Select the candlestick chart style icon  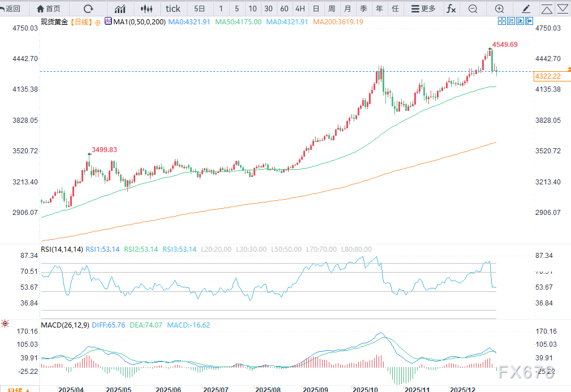pyautogui.click(x=147, y=8)
